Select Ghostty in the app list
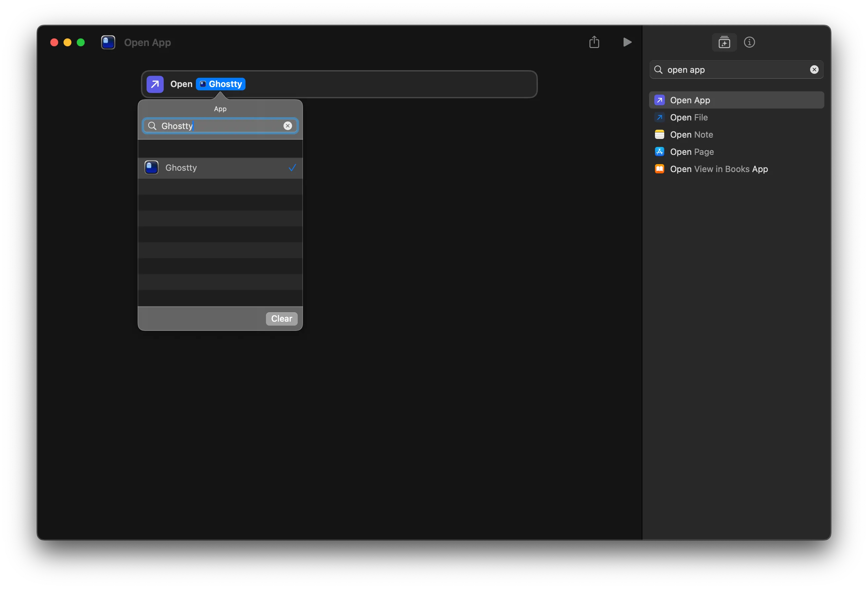868x589 pixels. (x=220, y=168)
